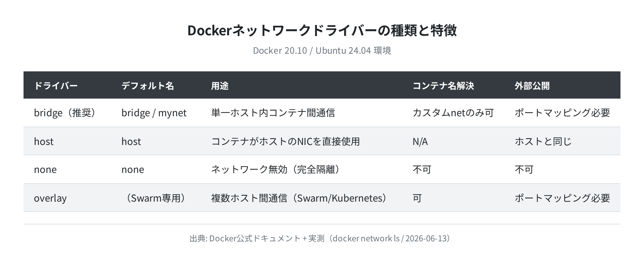644x259 pixels.
Task: Click the bridge（推奨） driver cell
Action: 65,113
